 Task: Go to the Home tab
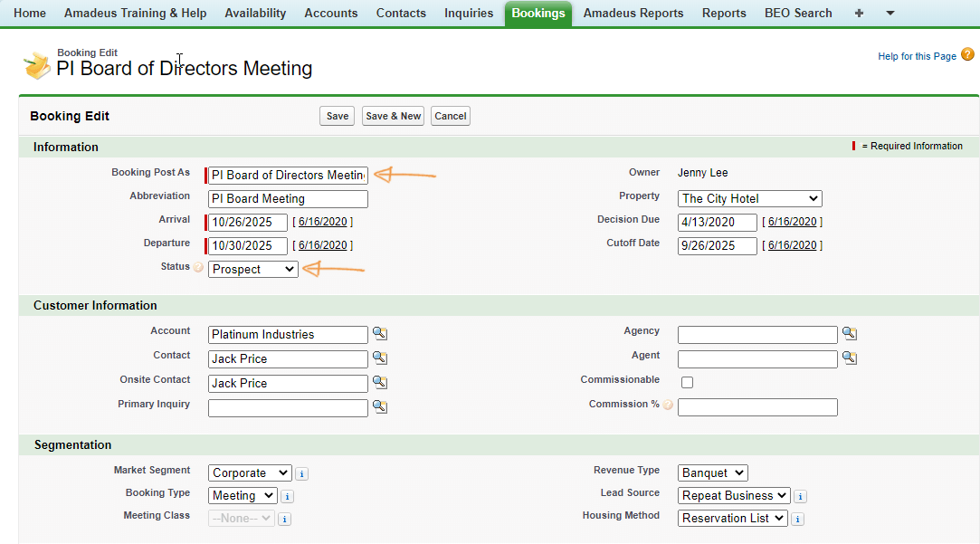tap(29, 14)
